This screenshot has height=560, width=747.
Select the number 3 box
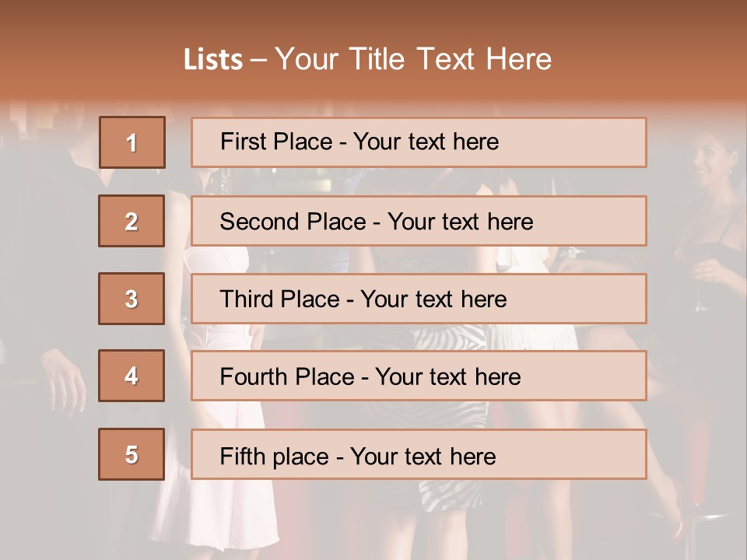coord(132,299)
